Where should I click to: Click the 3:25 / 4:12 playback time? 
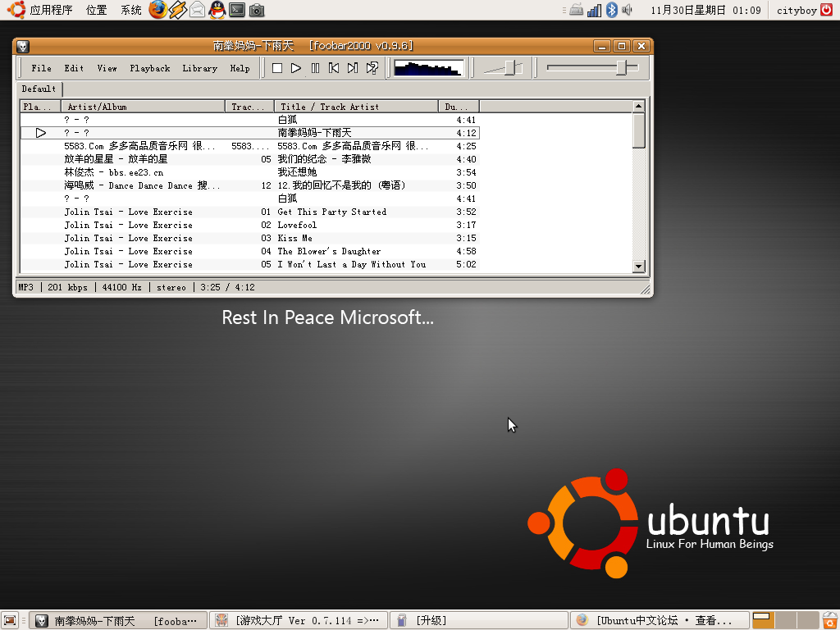[228, 287]
